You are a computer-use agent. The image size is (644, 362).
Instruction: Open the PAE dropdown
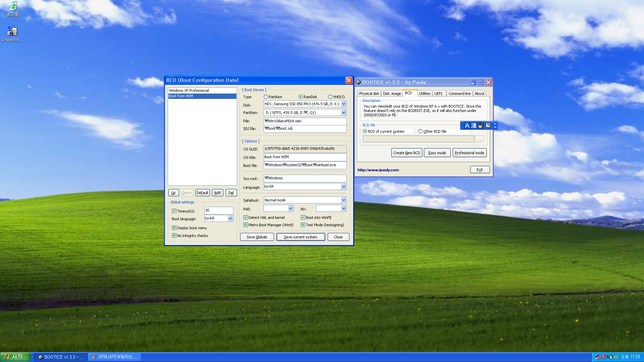[290, 208]
